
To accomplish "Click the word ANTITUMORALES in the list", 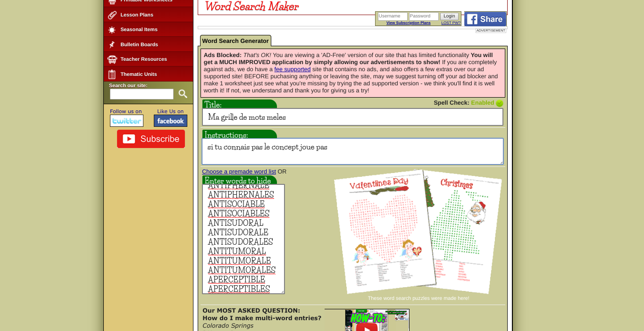I will 242,270.
